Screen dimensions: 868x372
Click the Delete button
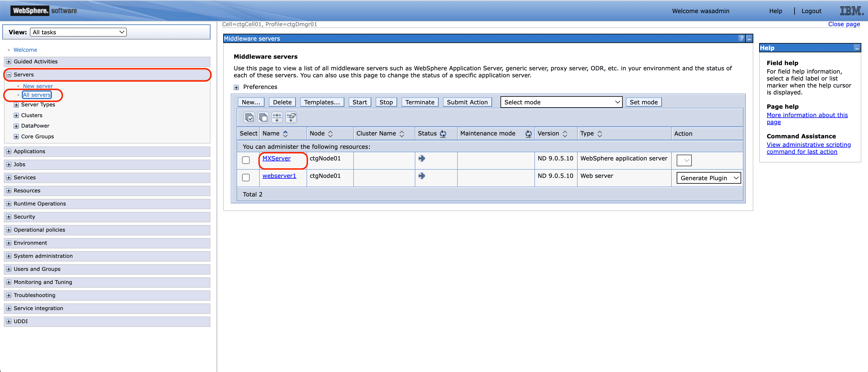click(x=282, y=102)
